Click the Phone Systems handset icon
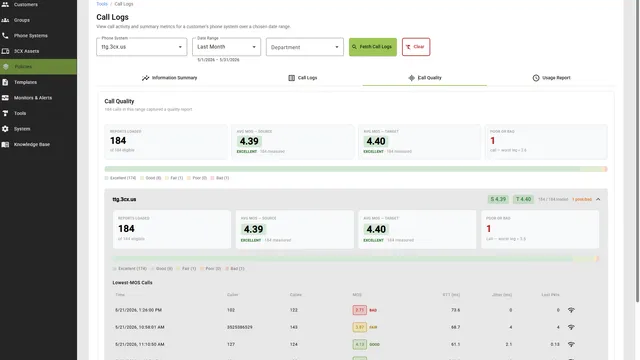The width and height of the screenshot is (640, 360). click(x=5, y=36)
